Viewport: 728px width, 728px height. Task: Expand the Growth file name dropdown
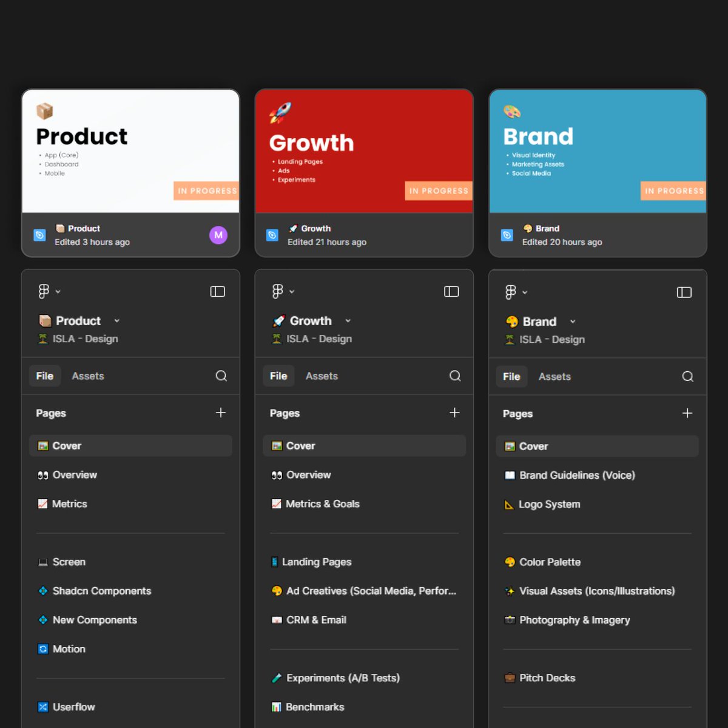(348, 321)
